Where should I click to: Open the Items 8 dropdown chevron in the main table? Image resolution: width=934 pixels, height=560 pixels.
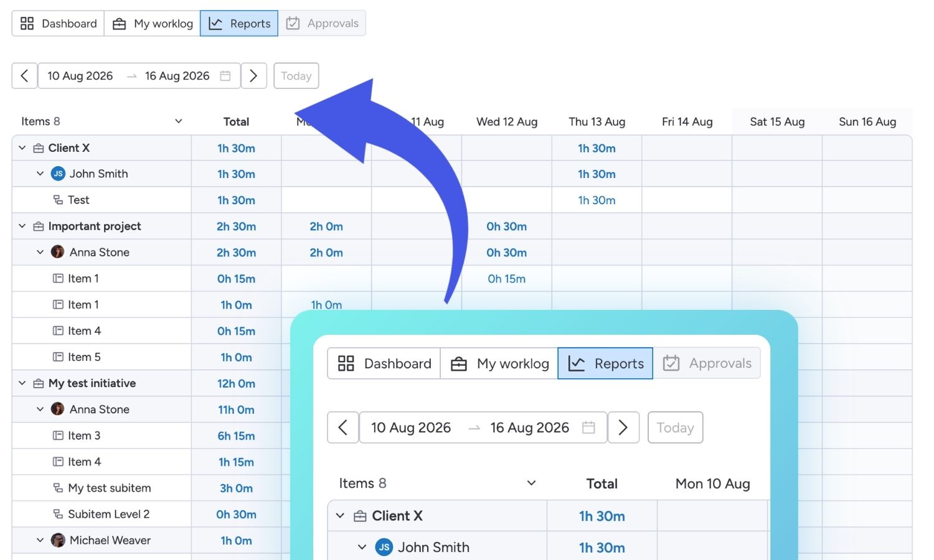pyautogui.click(x=179, y=121)
